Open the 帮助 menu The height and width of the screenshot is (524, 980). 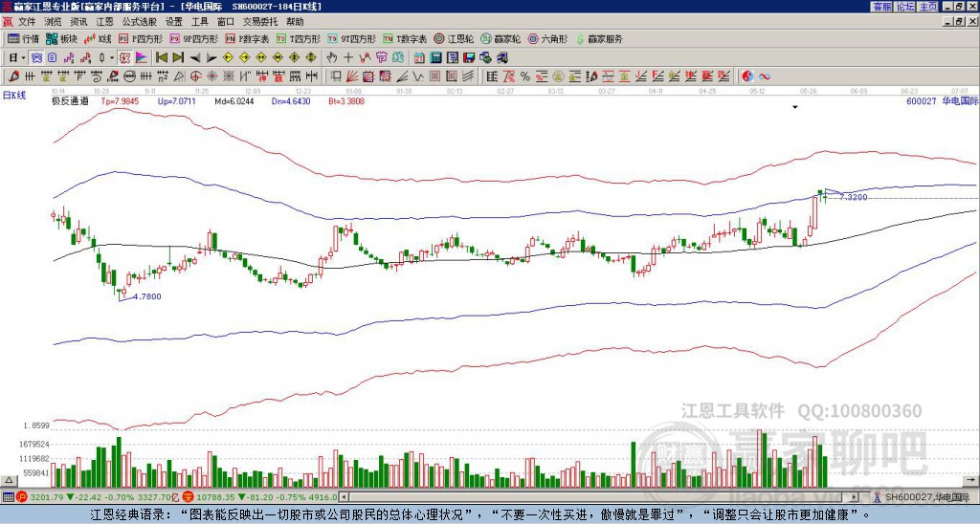coord(295,22)
